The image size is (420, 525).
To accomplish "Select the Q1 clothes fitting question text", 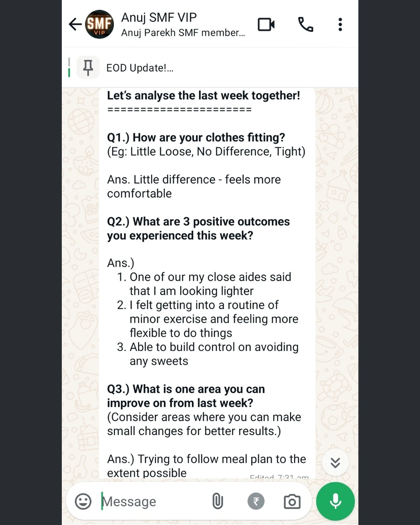I will [x=196, y=138].
